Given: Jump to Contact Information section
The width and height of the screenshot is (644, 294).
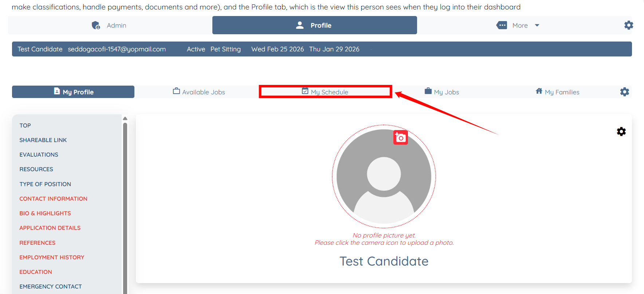Looking at the screenshot, I should 53,199.
